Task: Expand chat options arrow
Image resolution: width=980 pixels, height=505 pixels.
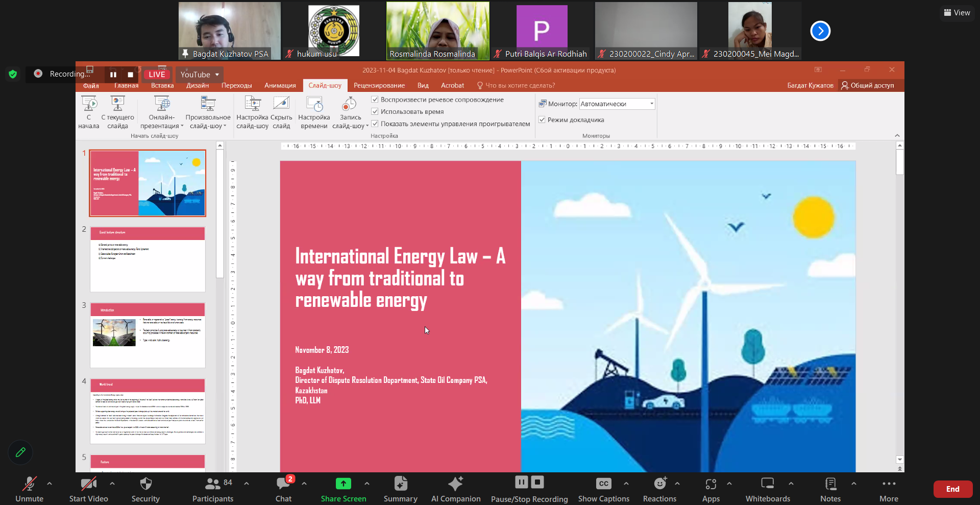Action: (x=304, y=483)
